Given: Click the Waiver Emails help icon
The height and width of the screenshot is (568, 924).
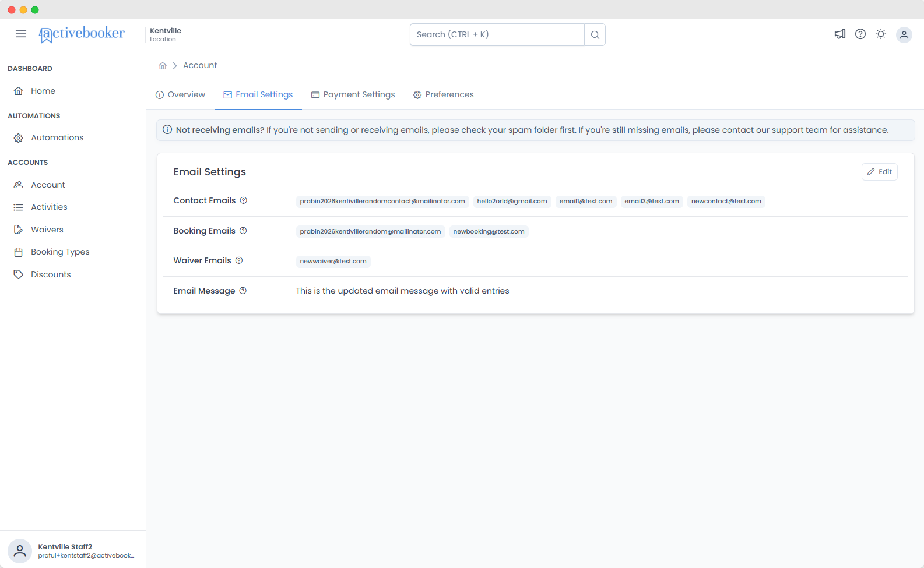Looking at the screenshot, I should coord(239,260).
